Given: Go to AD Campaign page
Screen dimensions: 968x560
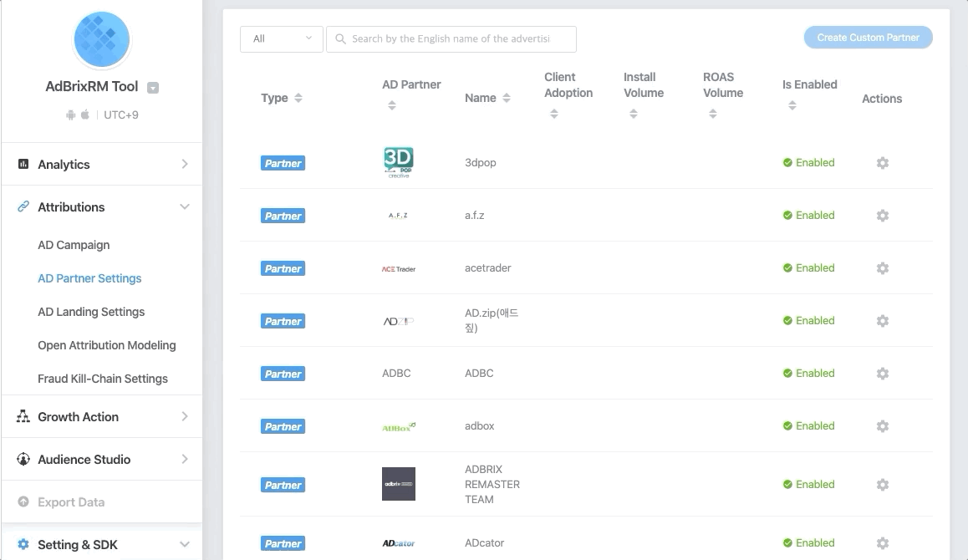Looking at the screenshot, I should (x=74, y=245).
